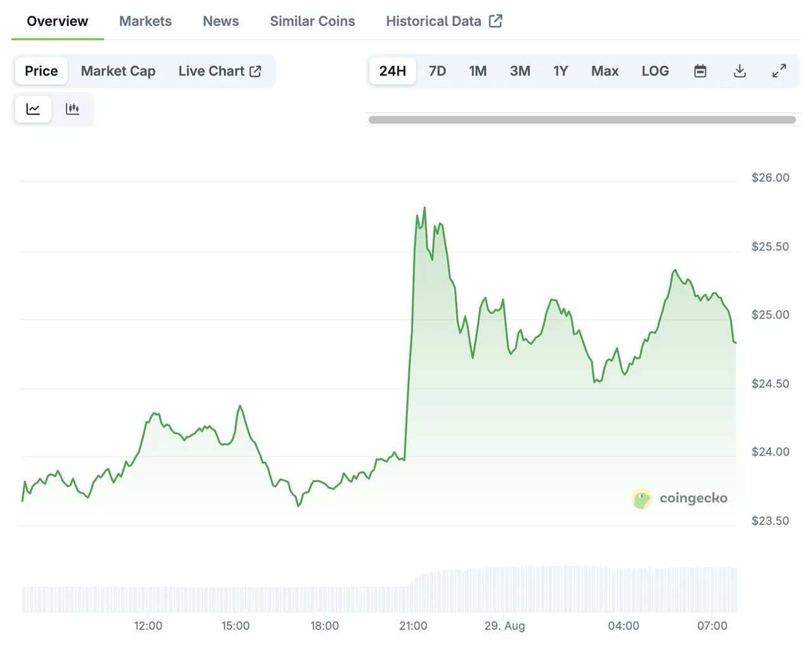Set chart range to 7D
Image resolution: width=812 pixels, height=647 pixels.
click(x=437, y=71)
